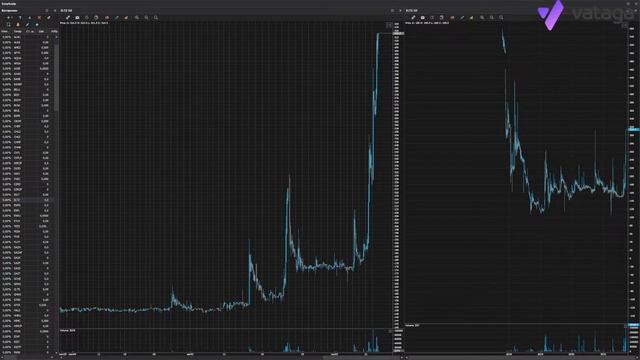The image size is (640, 360).
Task: Select the first drawing tool in left chart toolbar
Action: [x=68, y=18]
